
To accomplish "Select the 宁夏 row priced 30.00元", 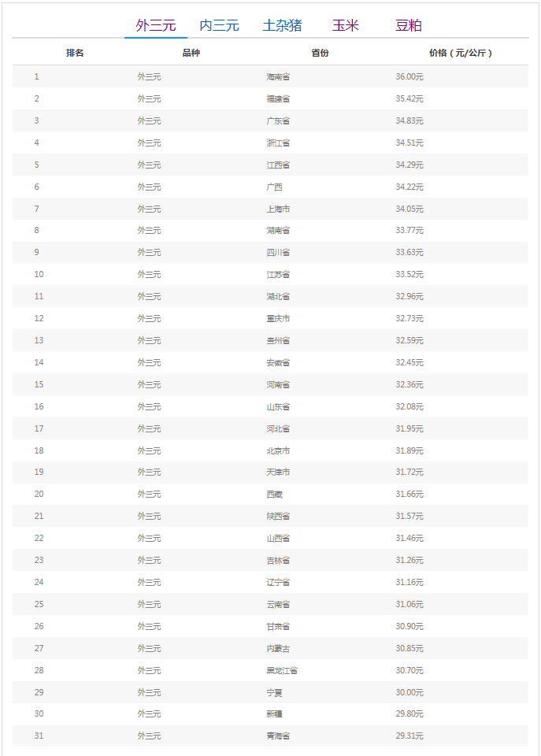I will [x=270, y=691].
